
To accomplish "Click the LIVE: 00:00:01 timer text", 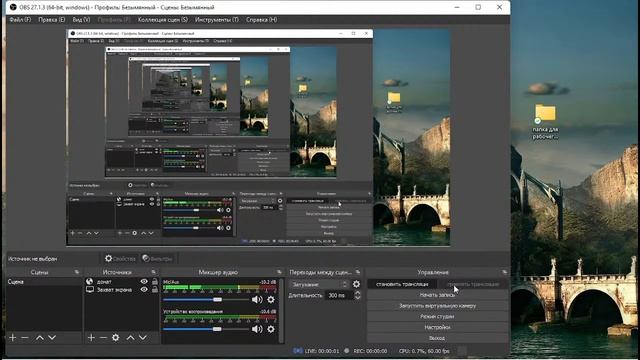I will point(322,351).
